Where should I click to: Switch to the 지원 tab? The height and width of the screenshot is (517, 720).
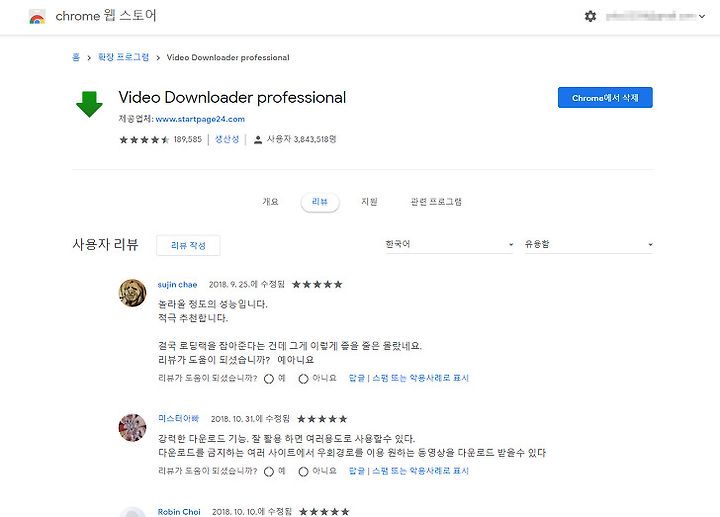click(369, 202)
